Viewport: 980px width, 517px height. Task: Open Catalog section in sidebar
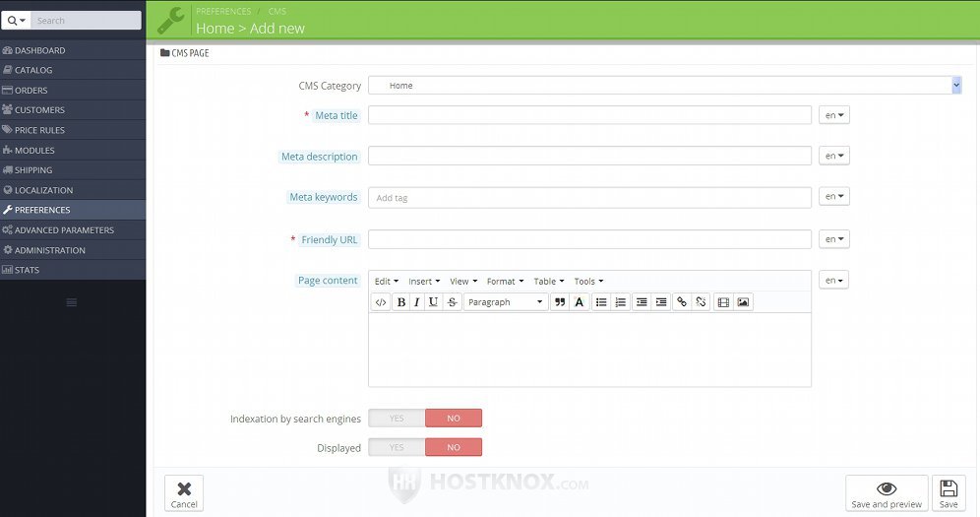pos(73,70)
